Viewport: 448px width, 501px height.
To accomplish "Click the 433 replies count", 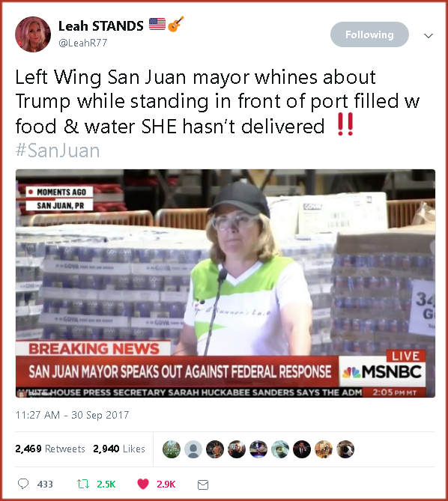I will (45, 485).
